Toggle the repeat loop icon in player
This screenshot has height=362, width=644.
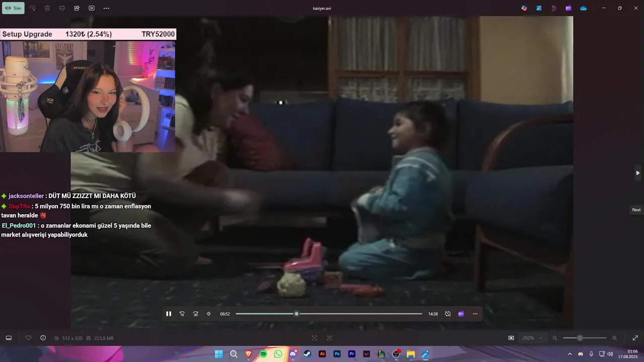pyautogui.click(x=448, y=314)
